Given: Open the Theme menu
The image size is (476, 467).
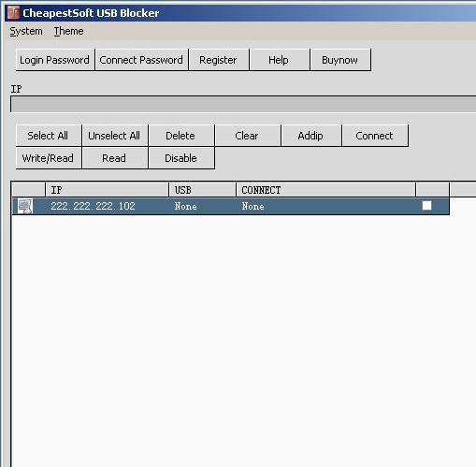Looking at the screenshot, I should 68,31.
